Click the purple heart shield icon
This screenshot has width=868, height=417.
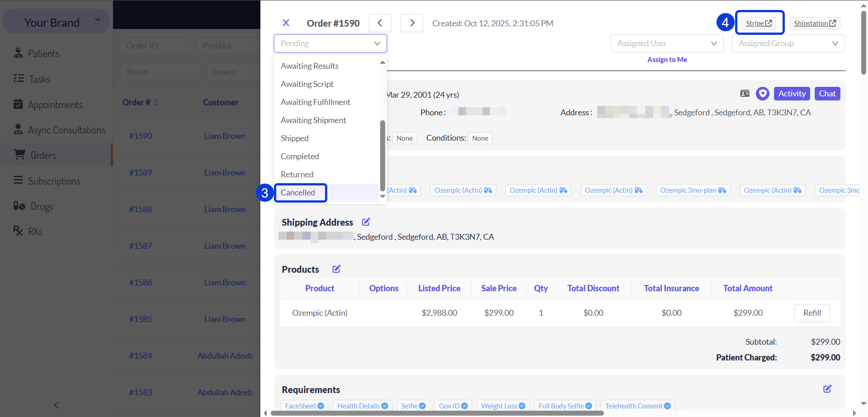tap(763, 94)
